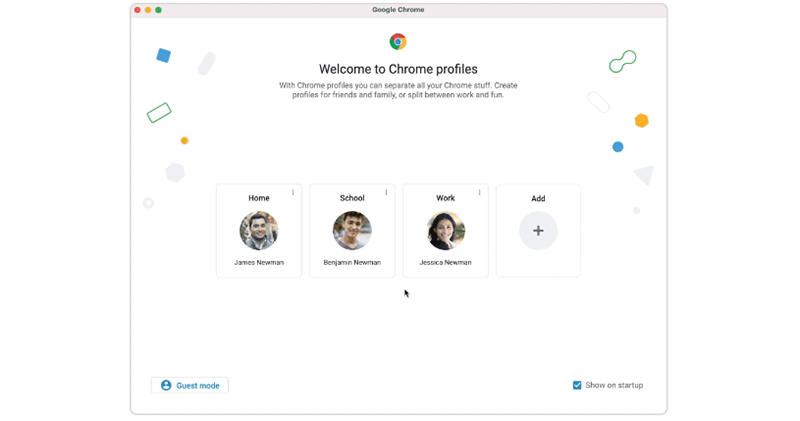Click the James Newman name label
Image resolution: width=800 pixels, height=421 pixels.
click(x=259, y=263)
